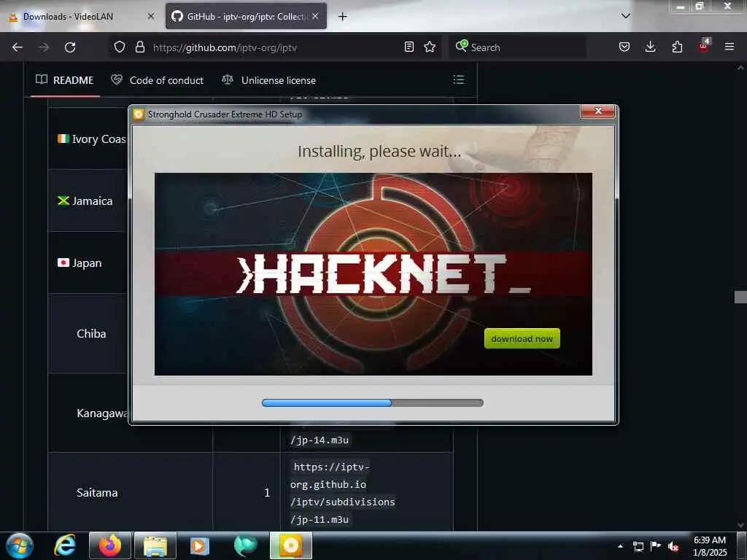Screen dimensions: 747x560
Task: Click the Hacknet advertisement banner
Action: pyautogui.click(x=373, y=274)
